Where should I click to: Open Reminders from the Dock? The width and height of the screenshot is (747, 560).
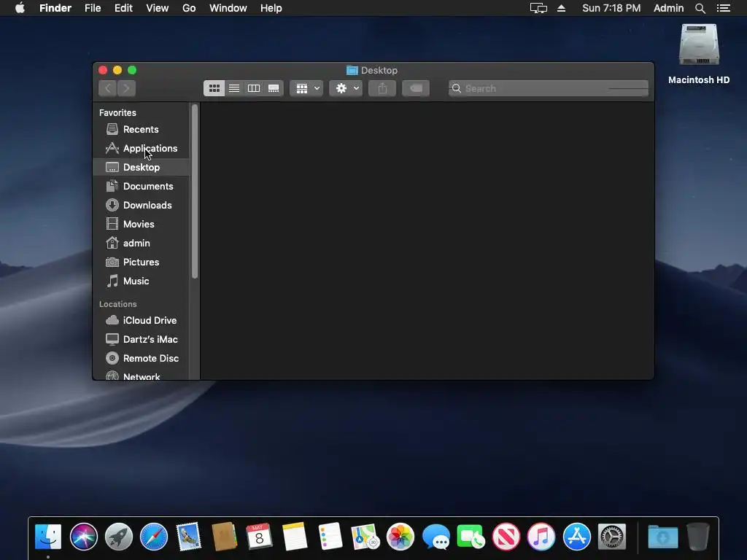coord(330,537)
